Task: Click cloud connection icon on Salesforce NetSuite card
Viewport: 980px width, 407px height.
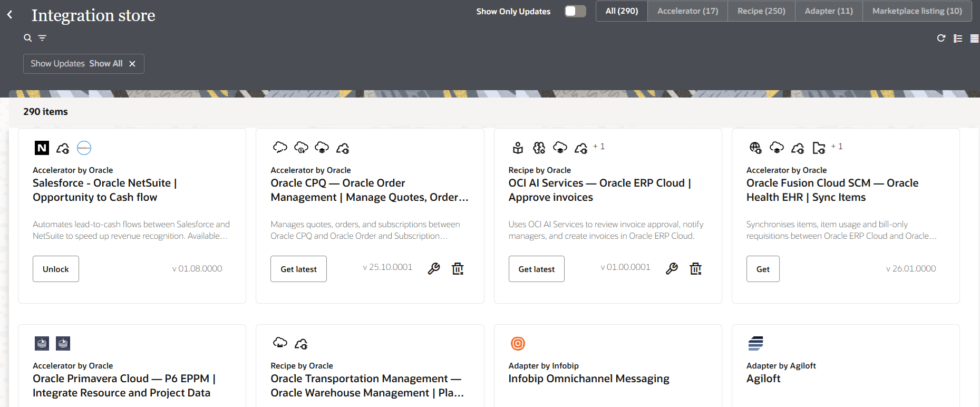Action: click(63, 149)
